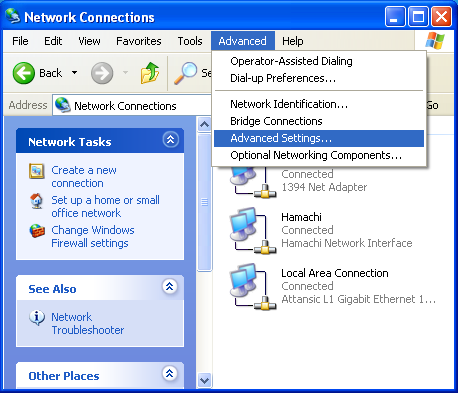This screenshot has height=393, width=458.
Task: Click the Windows Firewall brick globe icon
Action: tap(37, 231)
